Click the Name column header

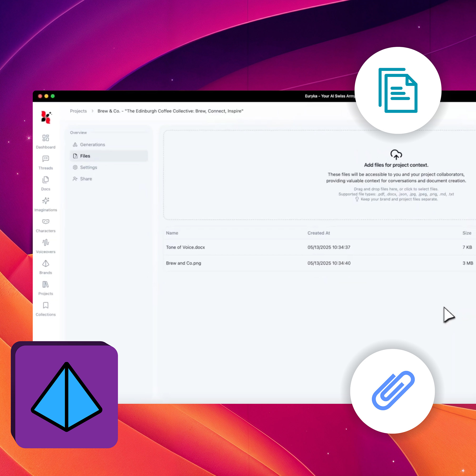tap(172, 233)
